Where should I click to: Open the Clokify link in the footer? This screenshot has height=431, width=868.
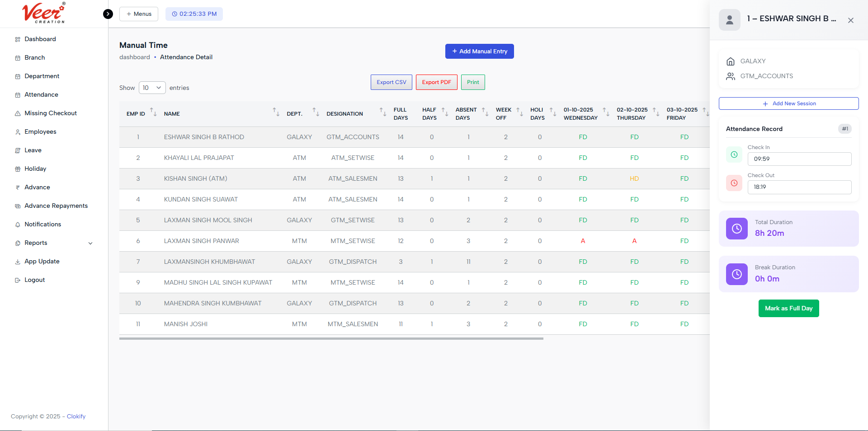click(76, 416)
